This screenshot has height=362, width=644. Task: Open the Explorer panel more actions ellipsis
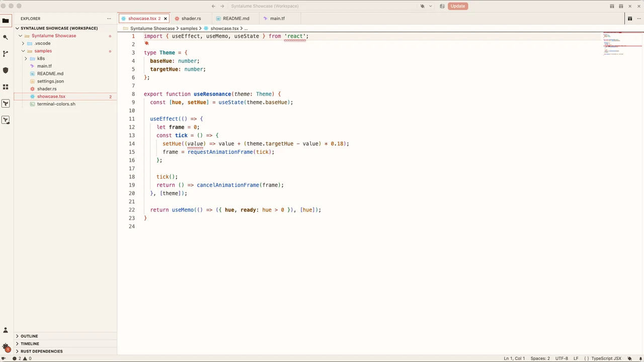(109, 19)
